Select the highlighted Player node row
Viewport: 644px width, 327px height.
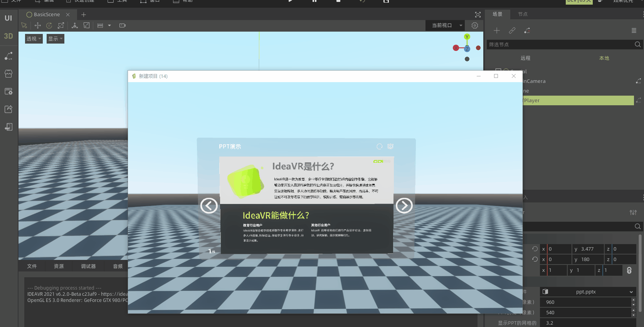pos(578,100)
